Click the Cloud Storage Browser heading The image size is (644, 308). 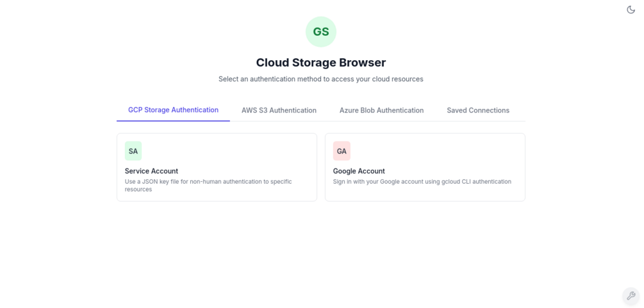pos(321,63)
